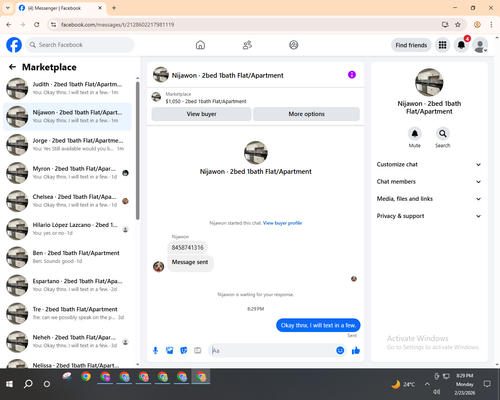
Task: Show hidden system tray icons
Action: (427, 384)
